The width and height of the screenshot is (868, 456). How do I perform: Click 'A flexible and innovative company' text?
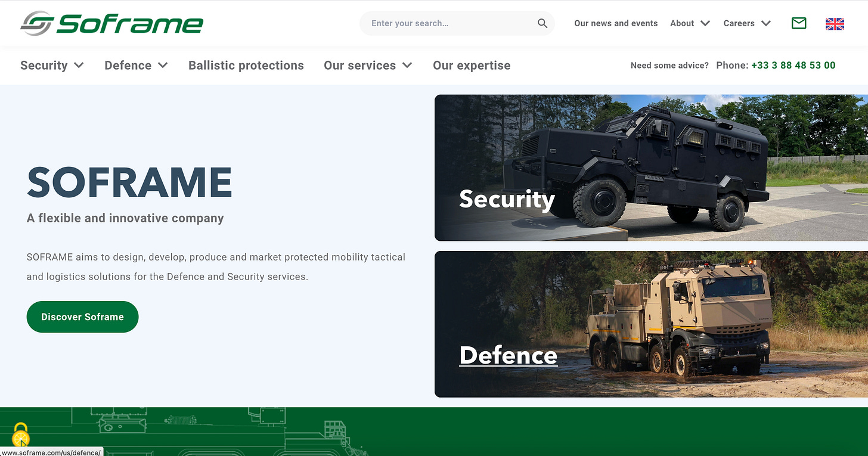pyautogui.click(x=125, y=218)
